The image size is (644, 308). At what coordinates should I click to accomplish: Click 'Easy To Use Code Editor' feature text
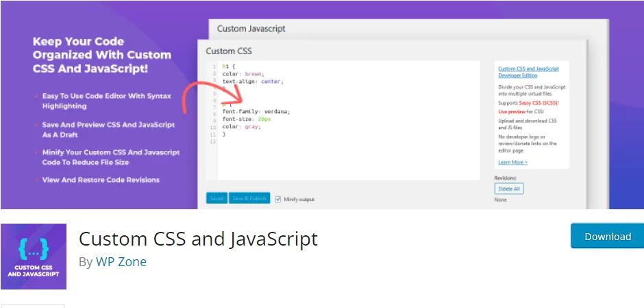(107, 101)
